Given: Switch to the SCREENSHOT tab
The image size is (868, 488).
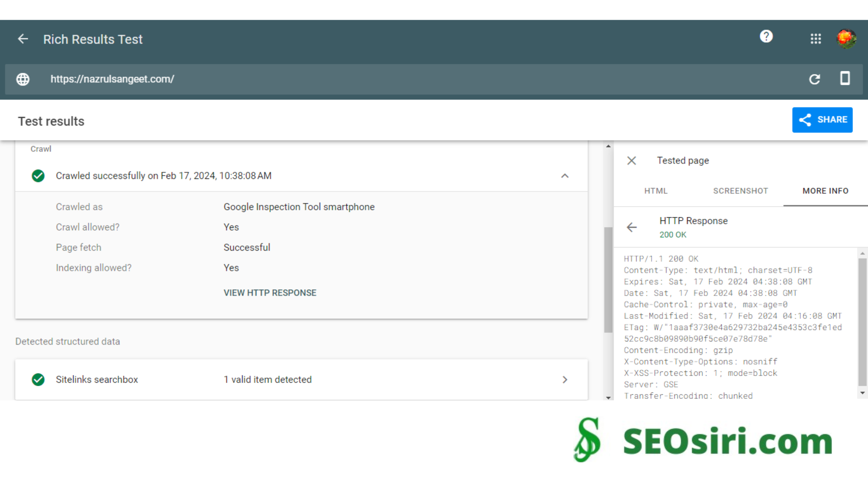Looking at the screenshot, I should pos(741,191).
